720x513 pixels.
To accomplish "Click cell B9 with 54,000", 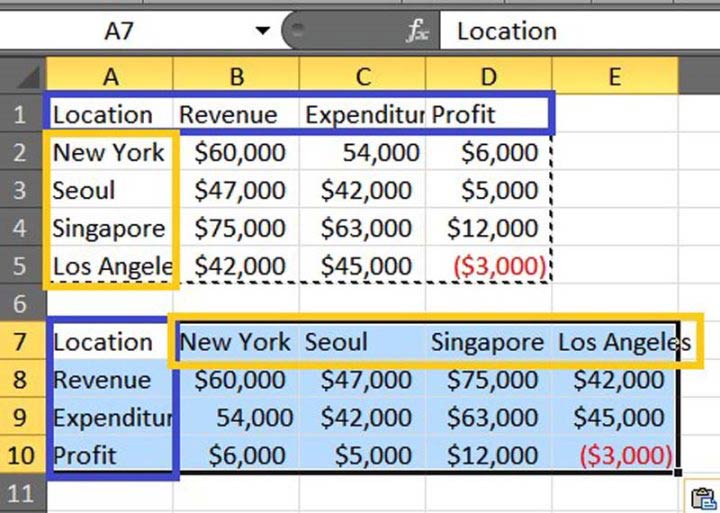I will pos(236,417).
